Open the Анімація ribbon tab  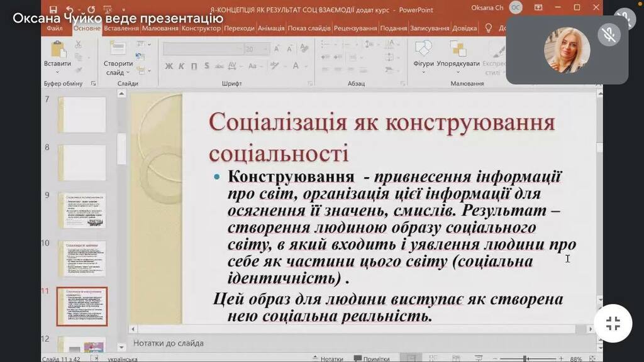(x=271, y=28)
